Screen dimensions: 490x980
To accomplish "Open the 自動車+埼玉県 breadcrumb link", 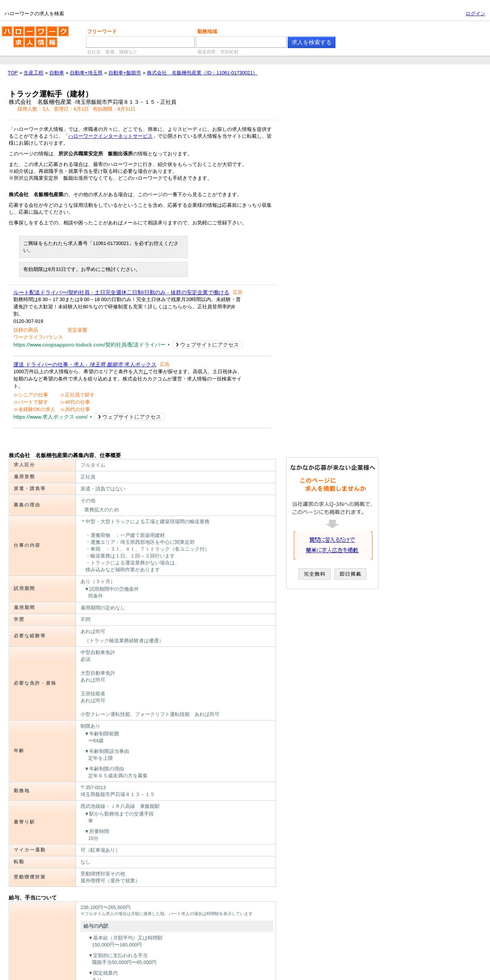I will 86,73.
